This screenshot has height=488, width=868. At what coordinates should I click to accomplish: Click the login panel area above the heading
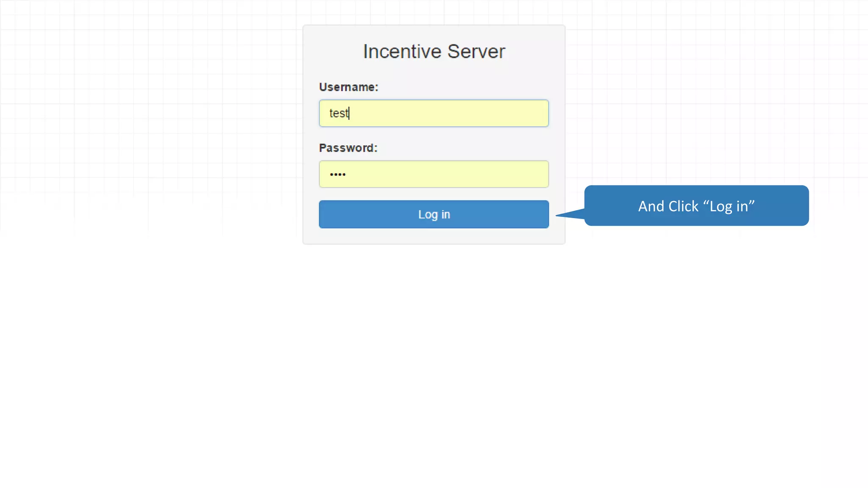click(434, 33)
